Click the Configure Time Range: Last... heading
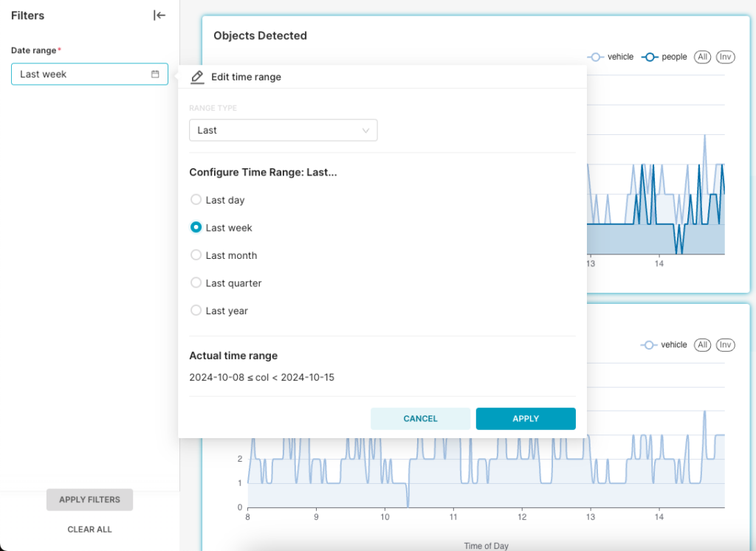This screenshot has height=551, width=756. coord(264,173)
